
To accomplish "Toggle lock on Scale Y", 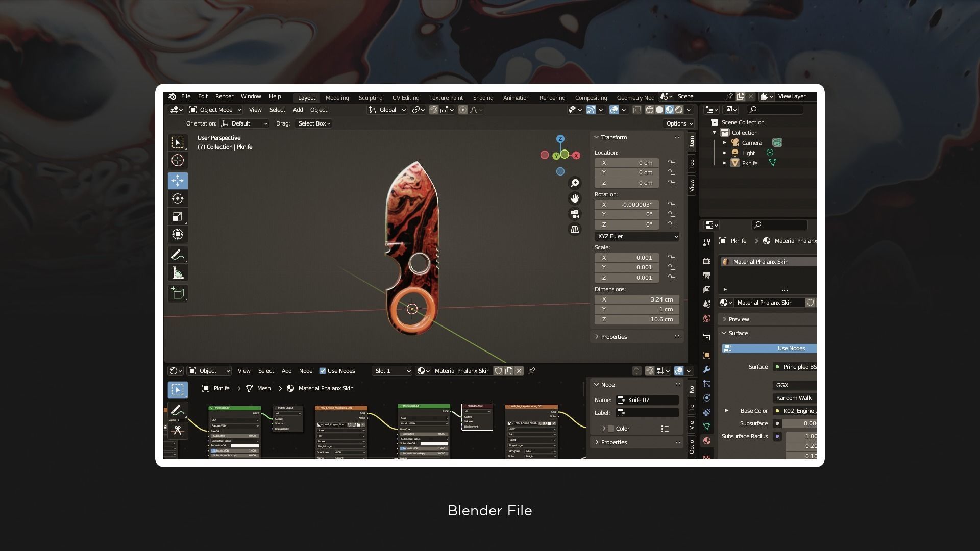I will tap(672, 267).
